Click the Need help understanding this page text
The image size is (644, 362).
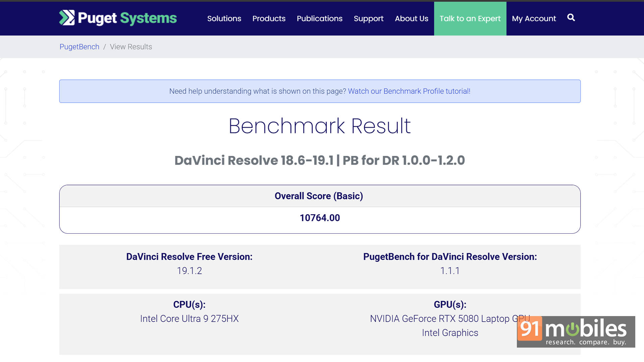pyautogui.click(x=257, y=91)
